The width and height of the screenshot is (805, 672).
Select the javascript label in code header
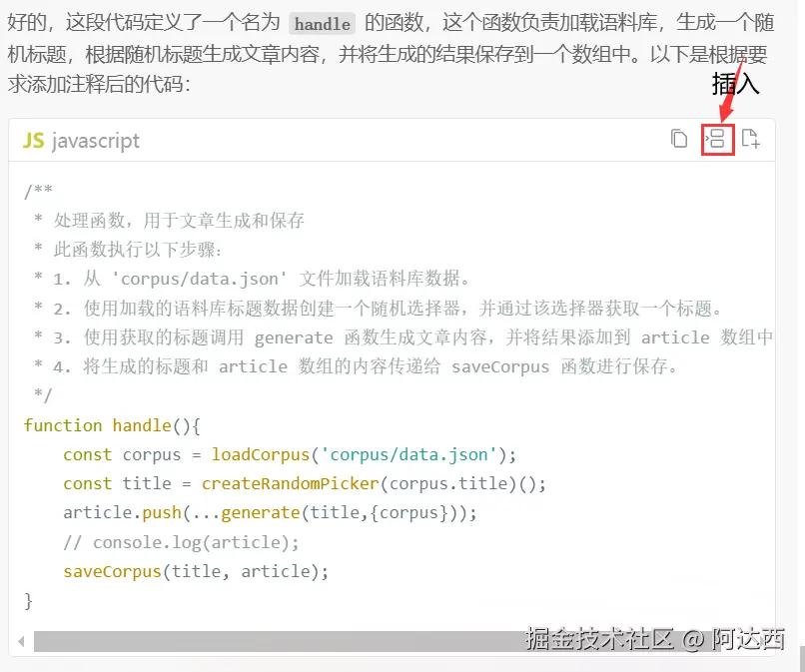click(x=98, y=141)
